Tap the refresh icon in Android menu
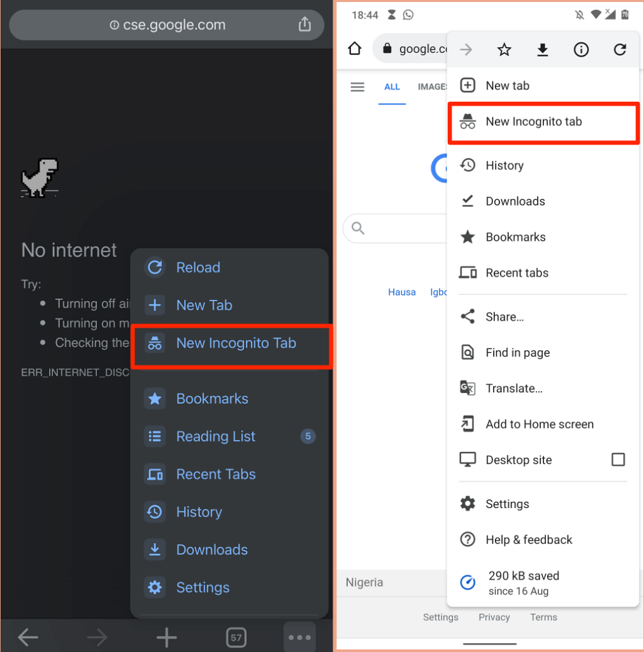Image resolution: width=644 pixels, height=652 pixels. point(619,50)
